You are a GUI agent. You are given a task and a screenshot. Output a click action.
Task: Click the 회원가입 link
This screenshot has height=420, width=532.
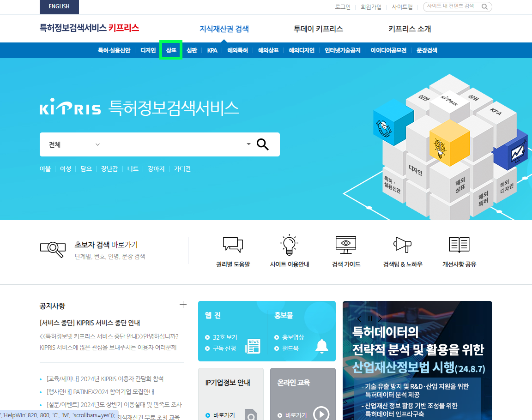click(371, 7)
